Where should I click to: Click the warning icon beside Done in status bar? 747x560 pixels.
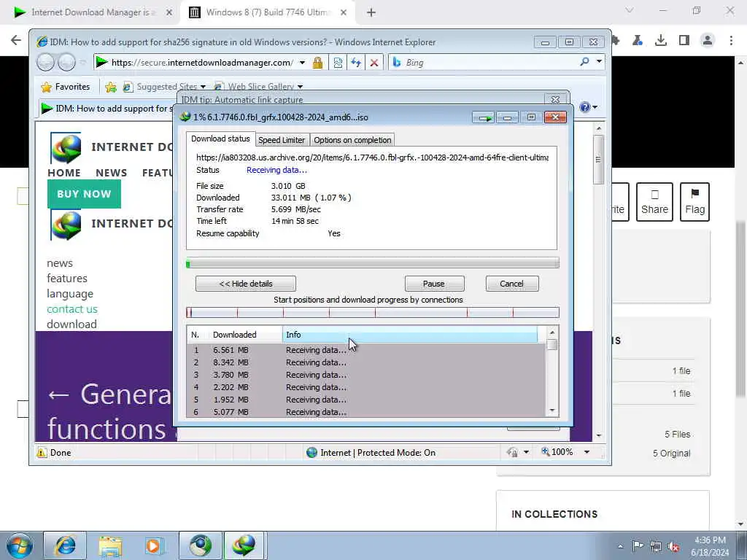(42, 452)
